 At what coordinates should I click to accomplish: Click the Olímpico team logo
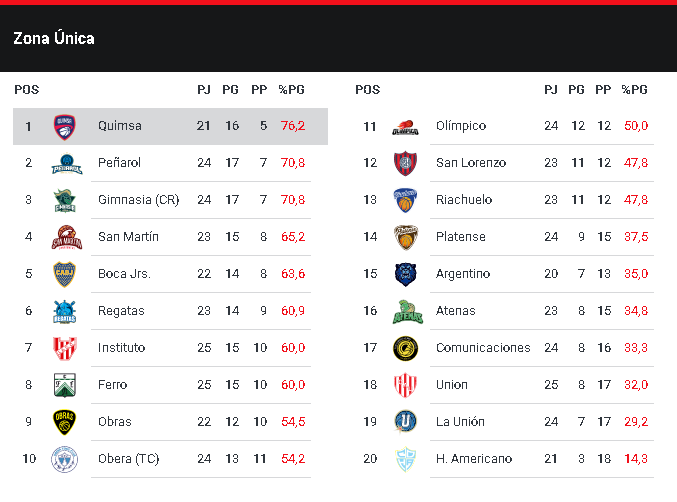tap(404, 126)
